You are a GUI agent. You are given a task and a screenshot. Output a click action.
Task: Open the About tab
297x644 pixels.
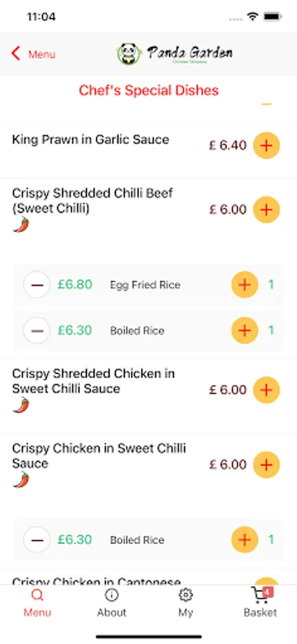click(112, 602)
